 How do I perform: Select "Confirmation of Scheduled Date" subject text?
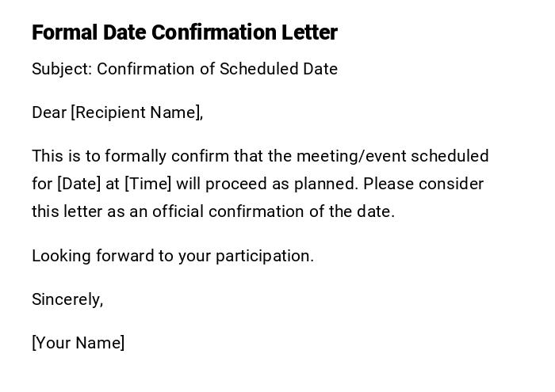tap(217, 69)
